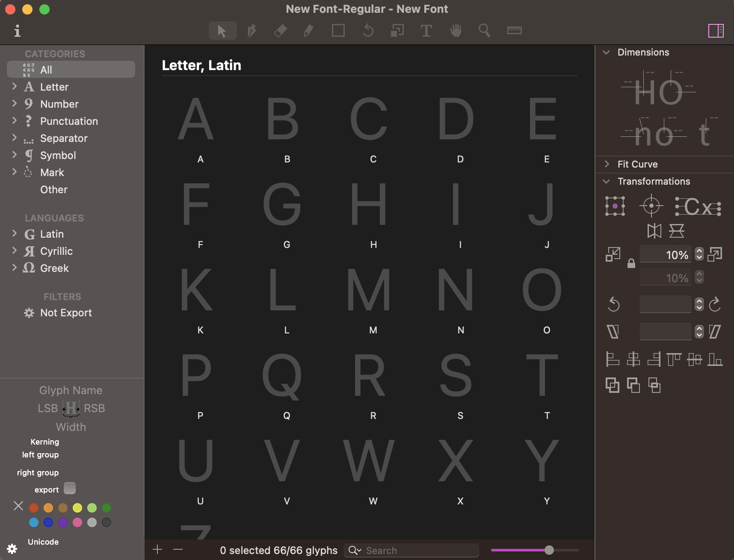Click align bottom edges icon
Viewport: 734px width, 560px height.
[x=715, y=359]
